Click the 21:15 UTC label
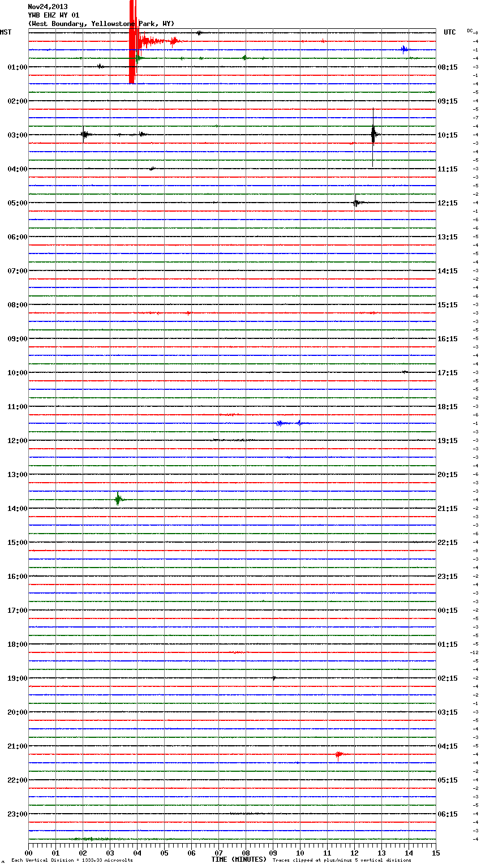 point(448,508)
